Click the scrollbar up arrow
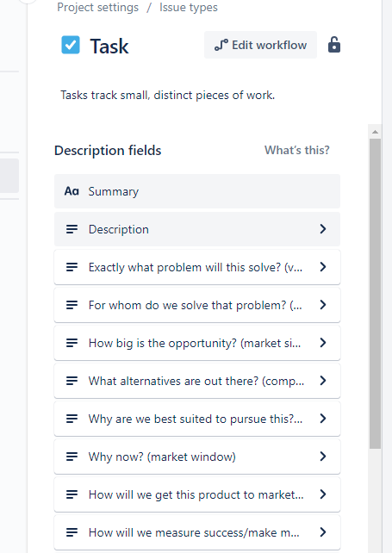Viewport: 392px width, 553px height. (x=375, y=132)
